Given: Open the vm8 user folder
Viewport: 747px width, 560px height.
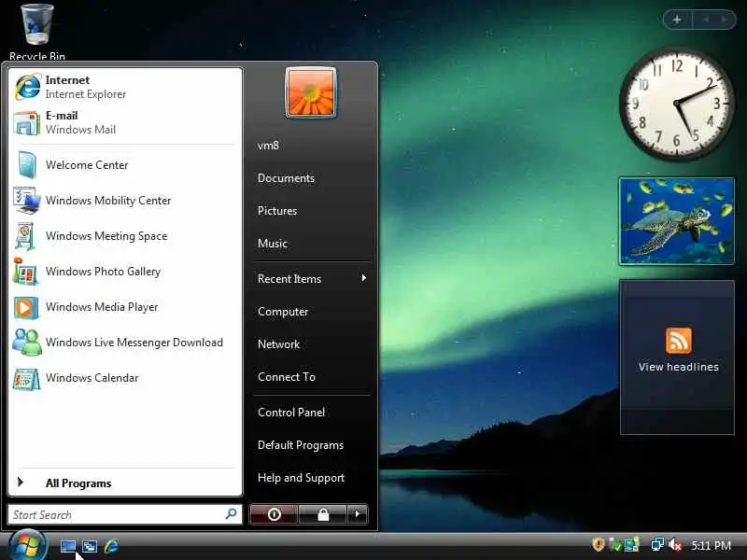Looking at the screenshot, I should pos(268,146).
